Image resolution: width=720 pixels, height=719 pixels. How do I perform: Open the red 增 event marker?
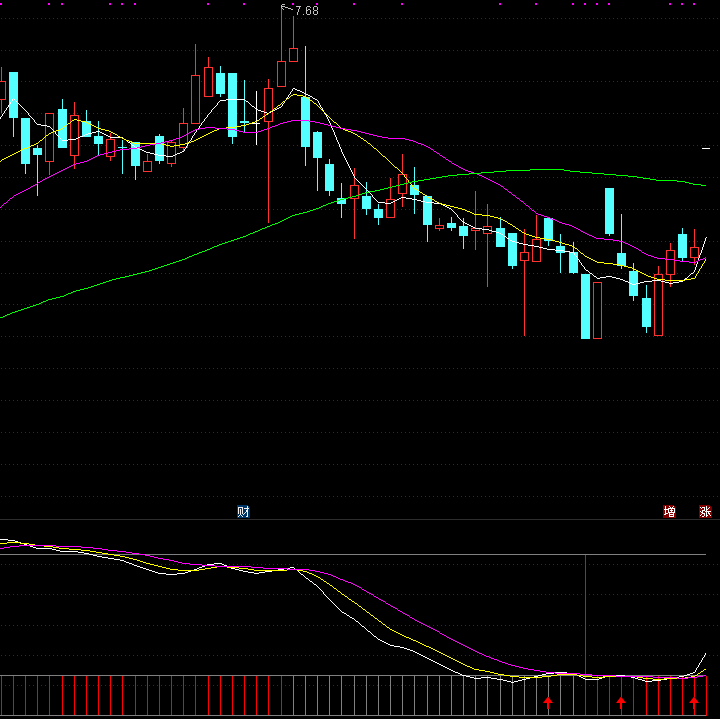(x=669, y=511)
